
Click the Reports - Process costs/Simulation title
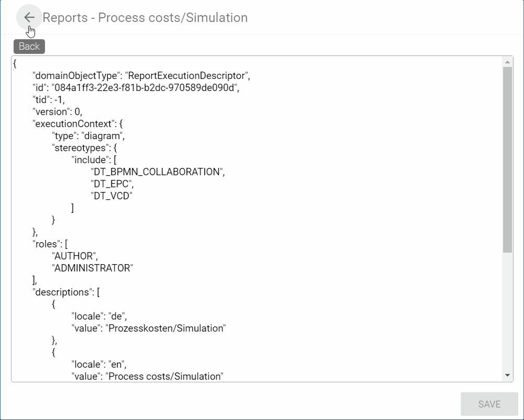click(146, 17)
